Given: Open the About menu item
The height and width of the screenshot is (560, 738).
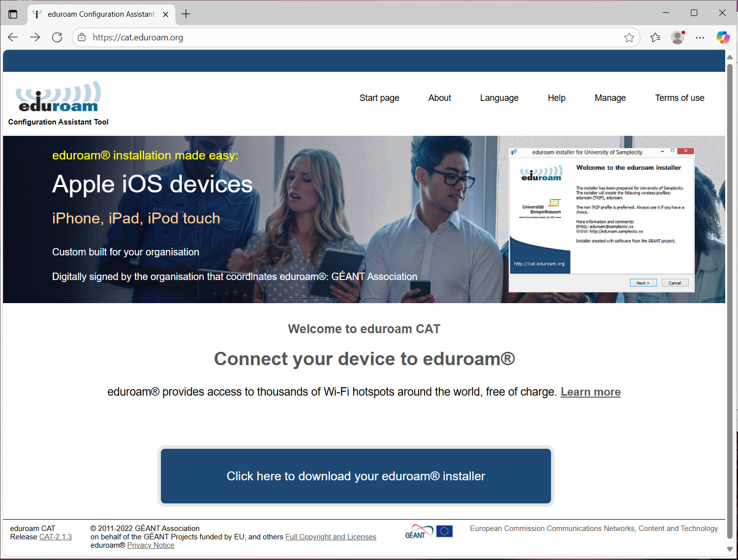Looking at the screenshot, I should click(440, 98).
